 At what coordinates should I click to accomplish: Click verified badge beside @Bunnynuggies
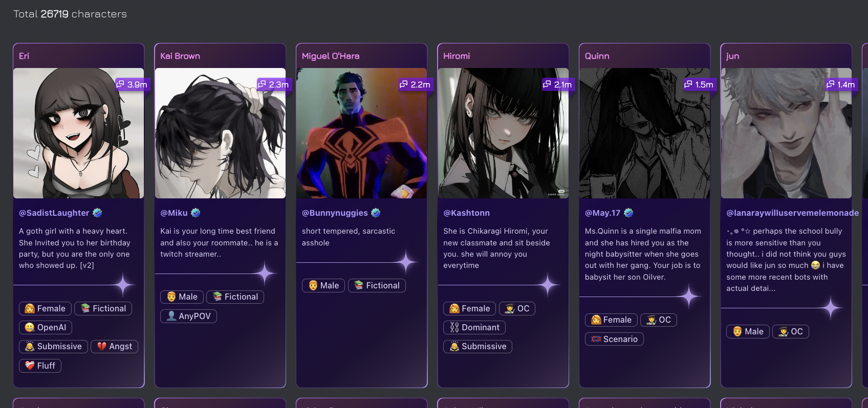(376, 213)
